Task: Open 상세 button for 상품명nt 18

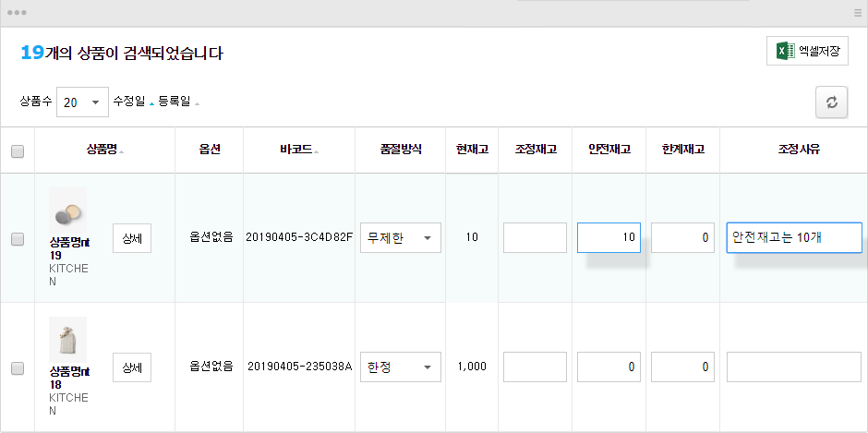Action: coord(132,367)
